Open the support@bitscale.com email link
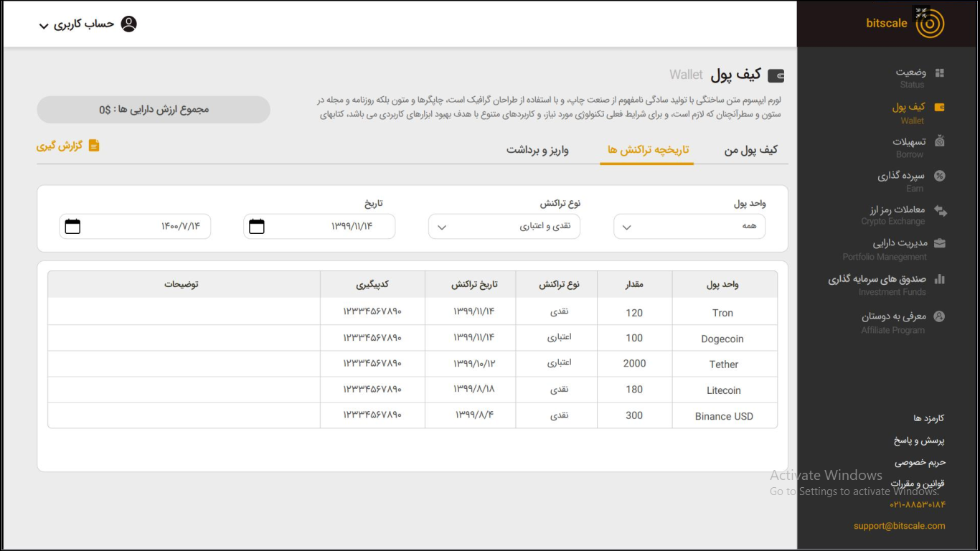 click(899, 526)
